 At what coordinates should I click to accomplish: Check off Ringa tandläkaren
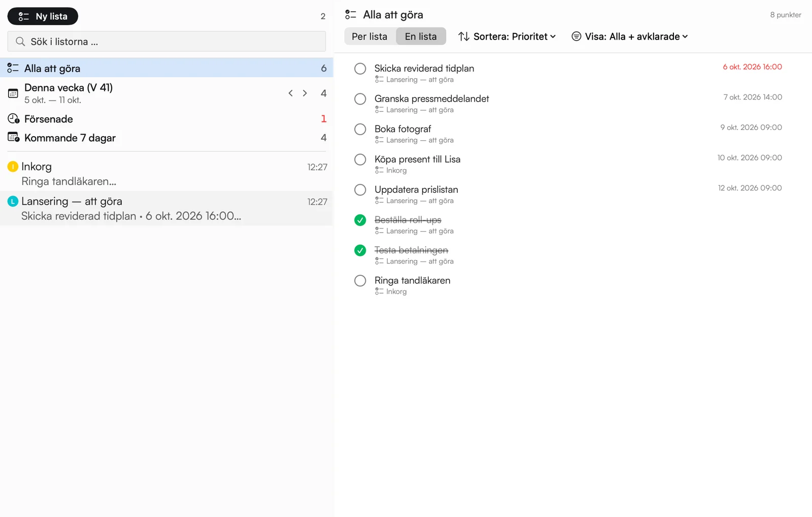[x=360, y=281]
